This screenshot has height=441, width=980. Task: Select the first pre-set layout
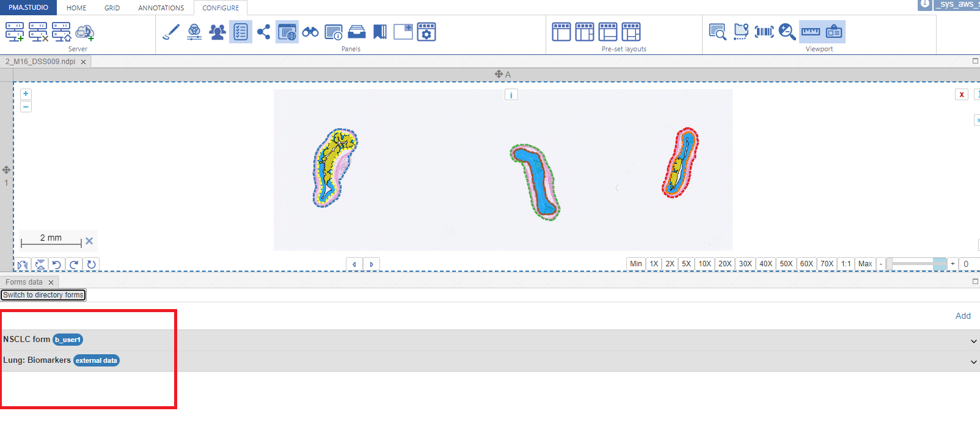(561, 32)
